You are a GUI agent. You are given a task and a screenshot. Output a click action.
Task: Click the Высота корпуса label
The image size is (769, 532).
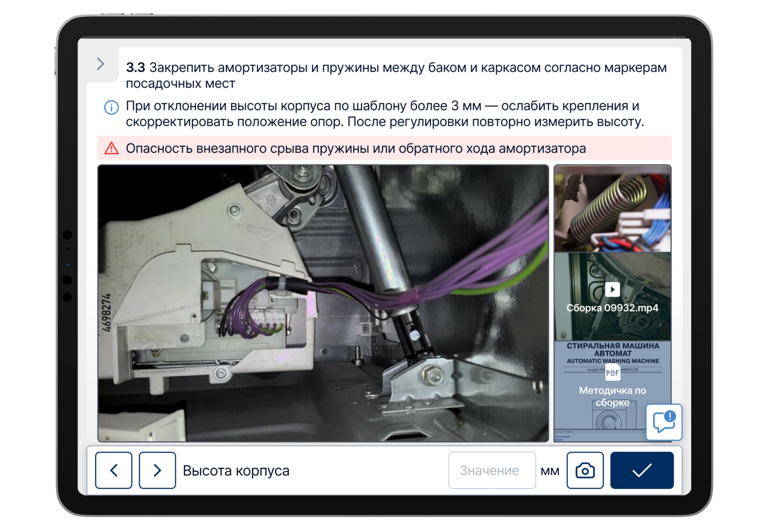coord(236,471)
